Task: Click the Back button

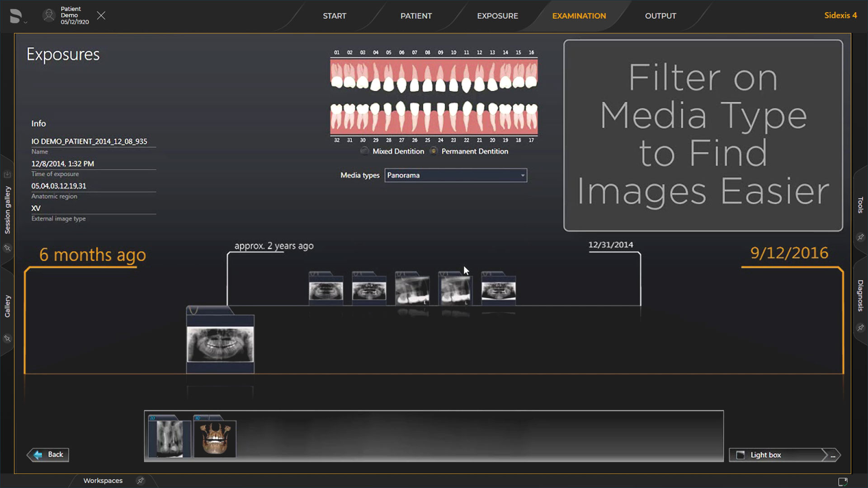Action: (x=49, y=455)
